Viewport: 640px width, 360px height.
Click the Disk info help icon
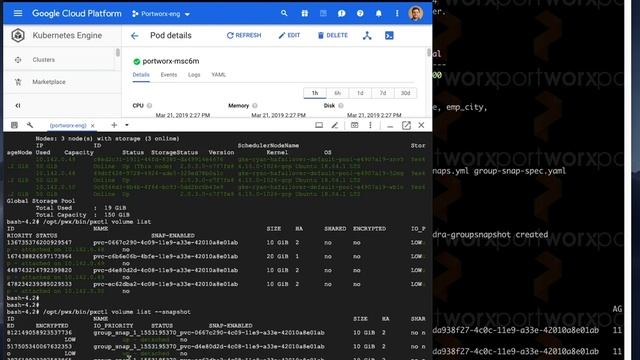point(341,106)
